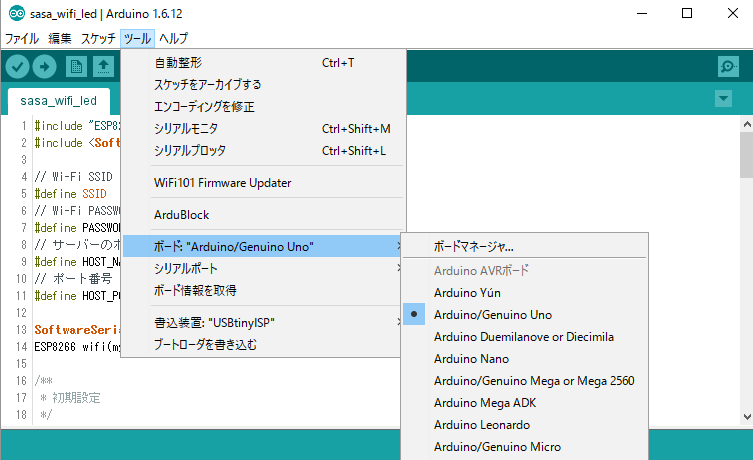Choose ブートローダを書き込む
This screenshot has width=753, height=460.
click(262, 345)
